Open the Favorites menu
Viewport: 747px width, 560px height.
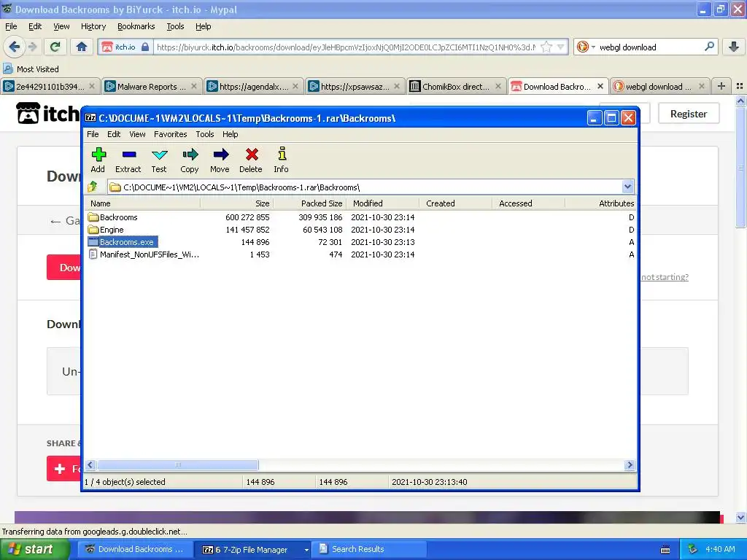click(170, 134)
